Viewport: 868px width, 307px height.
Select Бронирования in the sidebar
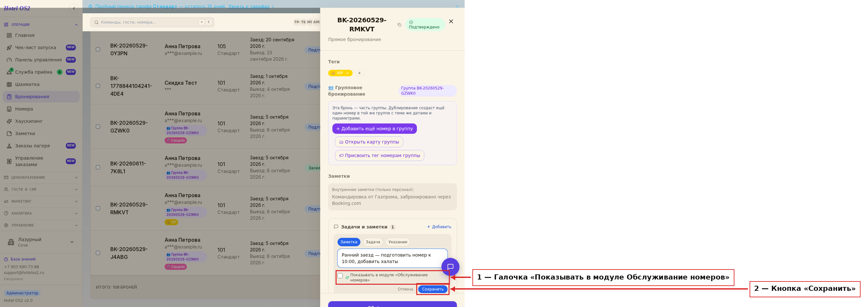click(x=41, y=97)
